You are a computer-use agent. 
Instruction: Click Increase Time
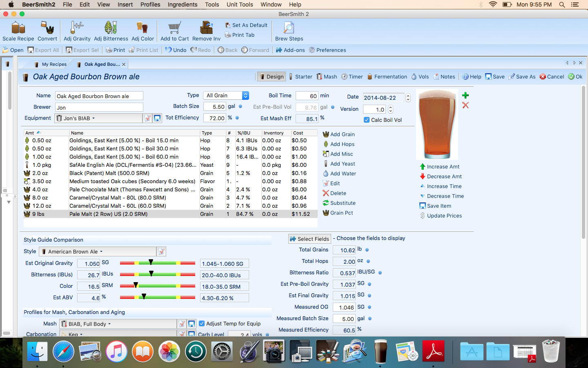(441, 186)
